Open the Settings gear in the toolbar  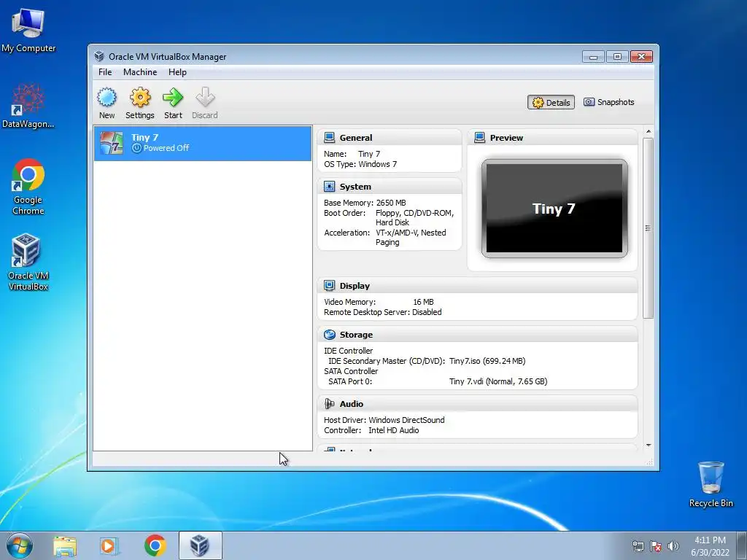coord(140,98)
